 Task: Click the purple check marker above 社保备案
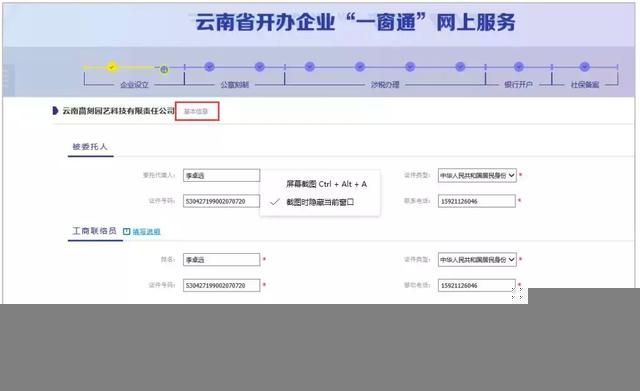585,67
